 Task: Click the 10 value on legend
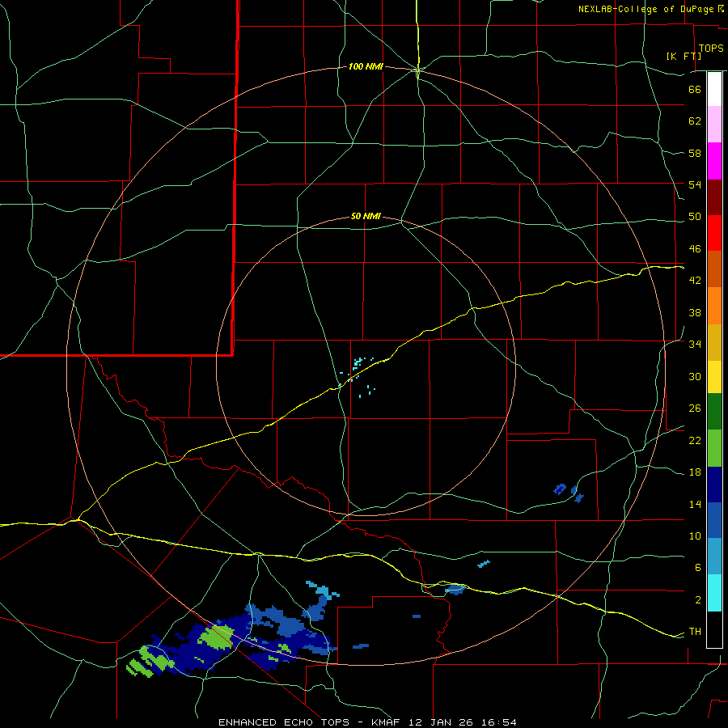pyautogui.click(x=695, y=535)
